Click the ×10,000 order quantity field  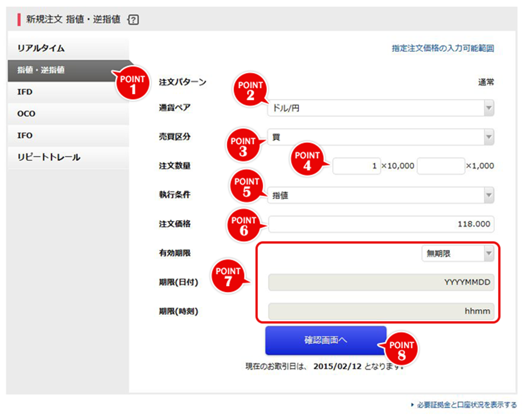pos(356,166)
